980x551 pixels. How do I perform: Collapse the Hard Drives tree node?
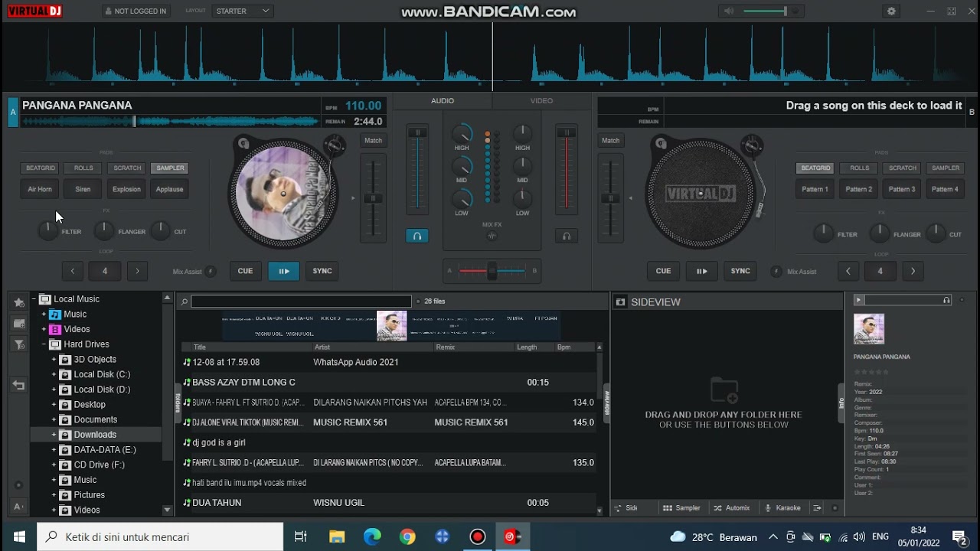pos(44,344)
